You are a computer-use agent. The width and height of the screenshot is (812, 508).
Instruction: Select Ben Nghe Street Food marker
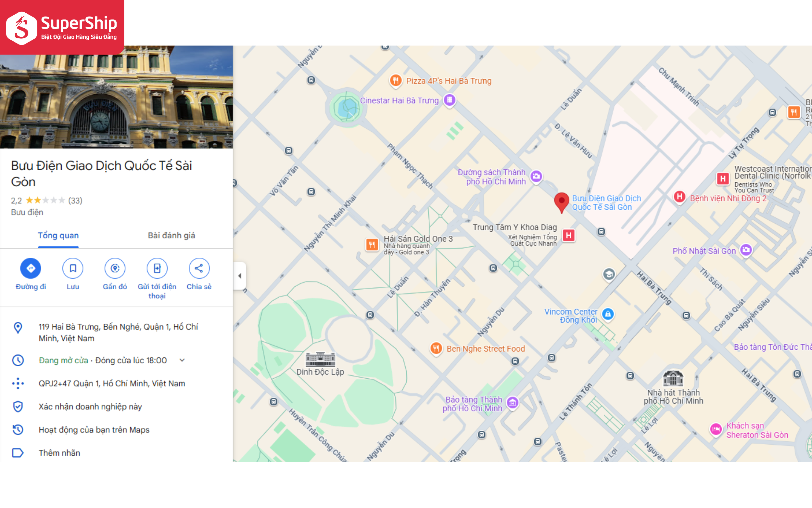(x=436, y=348)
